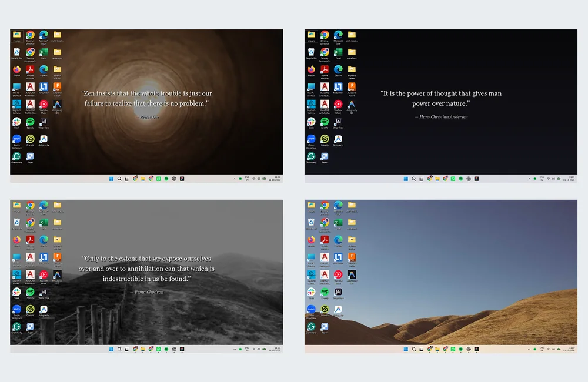The width and height of the screenshot is (588, 382).
Task: Open Firefox on the Bruce Lee quote desktop
Action: (16, 70)
